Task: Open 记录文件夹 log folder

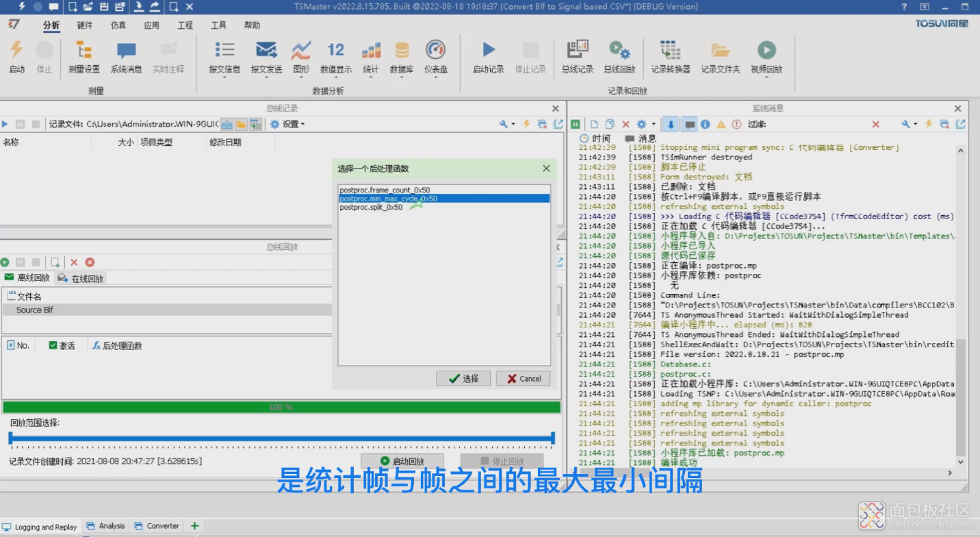Action: click(x=720, y=57)
